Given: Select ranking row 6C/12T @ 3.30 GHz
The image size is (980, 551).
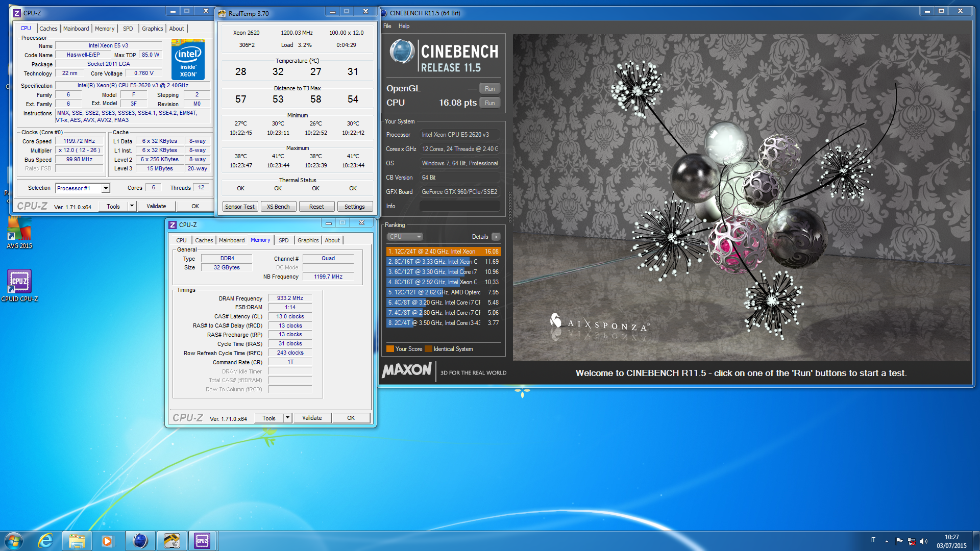Looking at the screenshot, I should coord(444,272).
